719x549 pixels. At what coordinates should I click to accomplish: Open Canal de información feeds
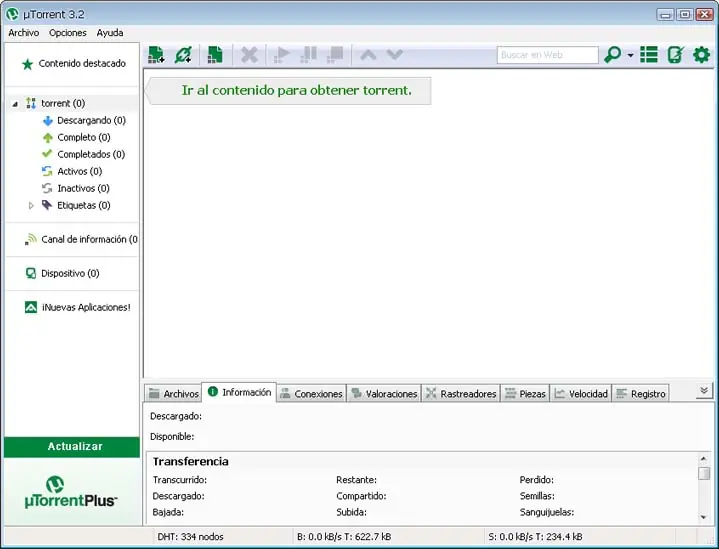coord(89,239)
